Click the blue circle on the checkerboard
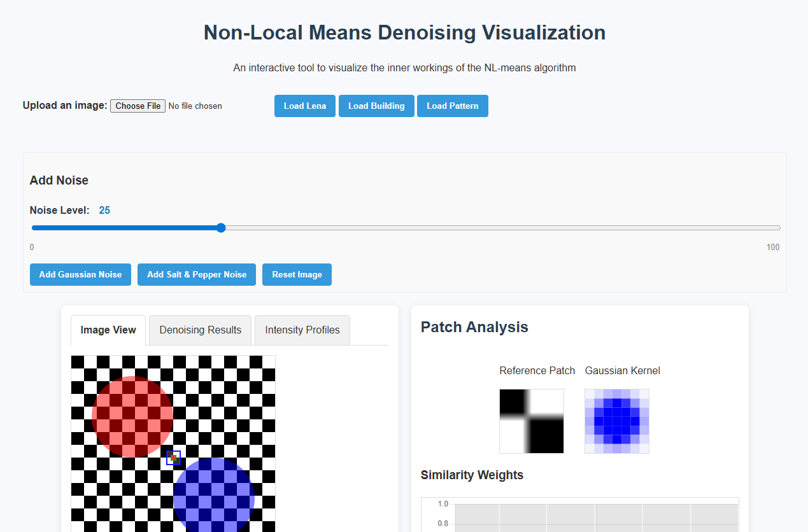 [214, 496]
